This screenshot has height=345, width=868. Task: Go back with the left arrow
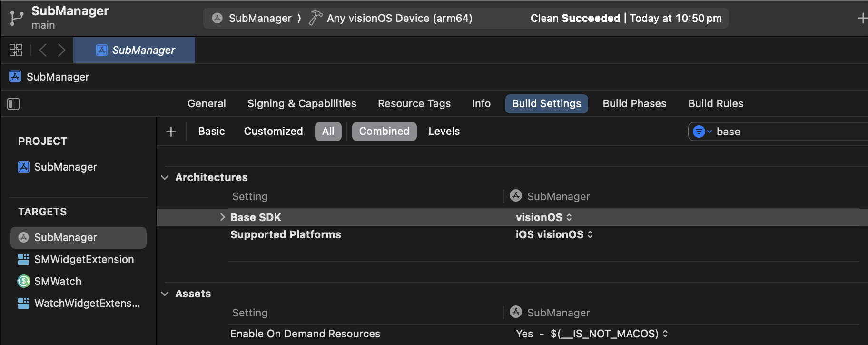pyautogui.click(x=43, y=50)
